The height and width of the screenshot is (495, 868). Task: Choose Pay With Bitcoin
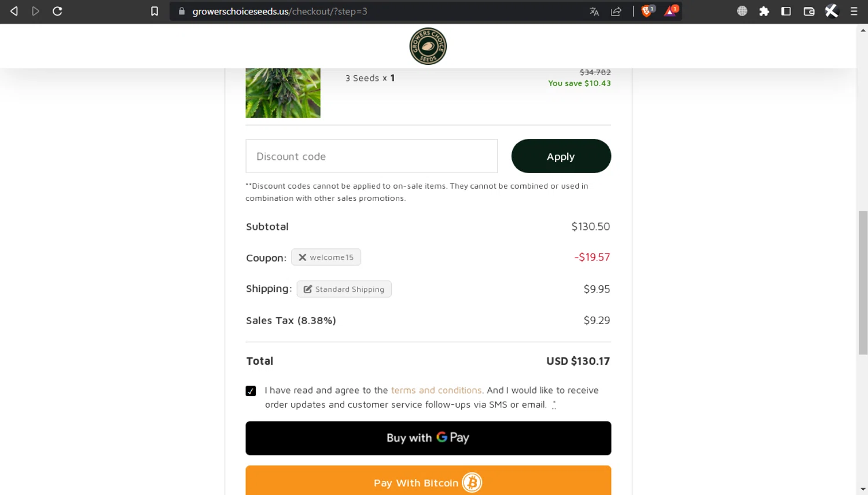coord(428,482)
